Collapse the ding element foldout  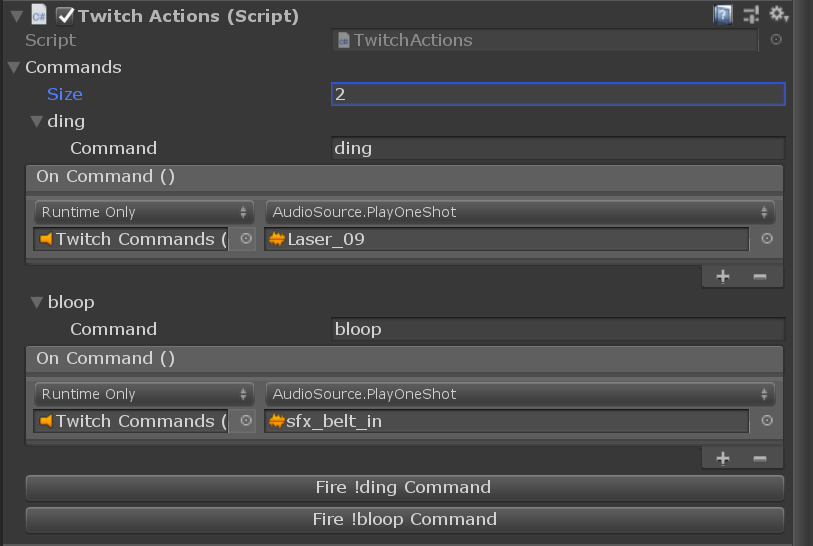point(36,121)
